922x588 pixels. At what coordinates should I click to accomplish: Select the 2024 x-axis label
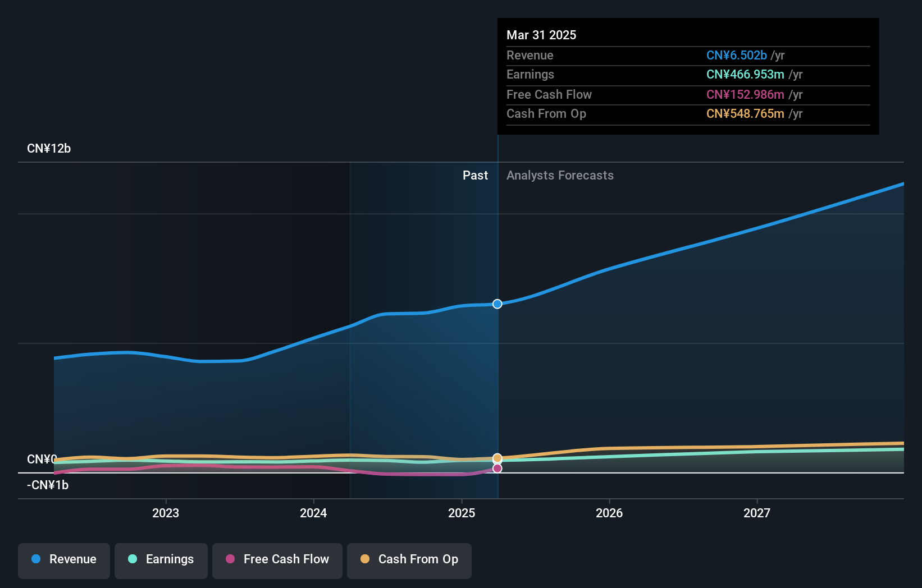point(313,513)
